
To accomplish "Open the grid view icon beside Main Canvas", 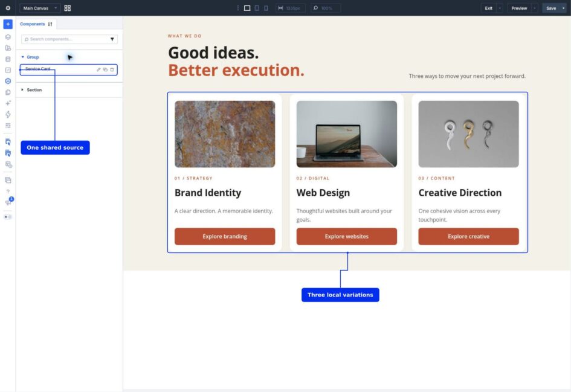I will [x=67, y=8].
